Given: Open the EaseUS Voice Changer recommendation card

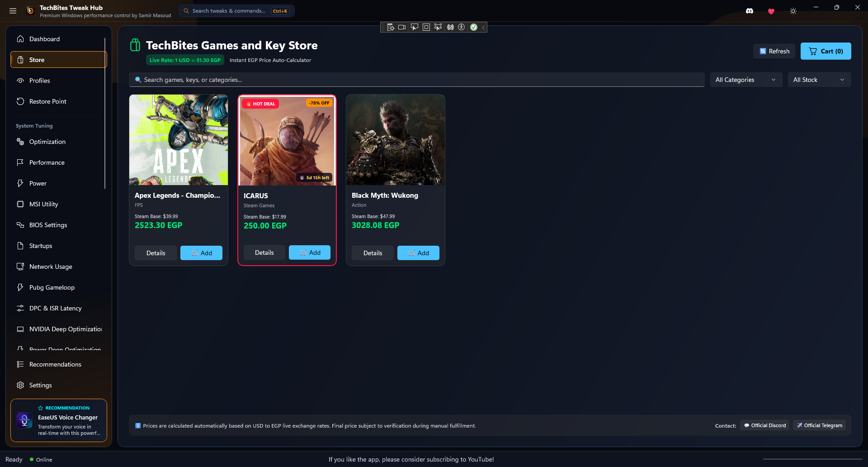Looking at the screenshot, I should [59, 420].
